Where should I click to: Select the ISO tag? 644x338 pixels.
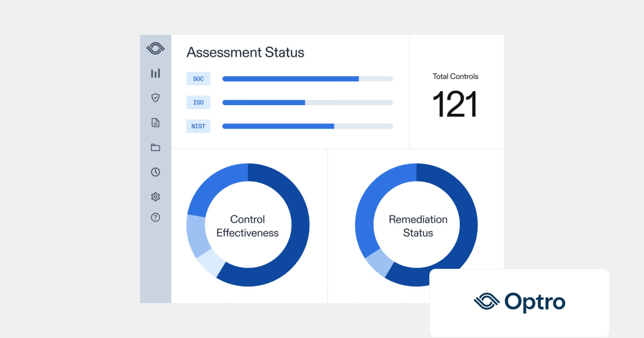coord(199,102)
